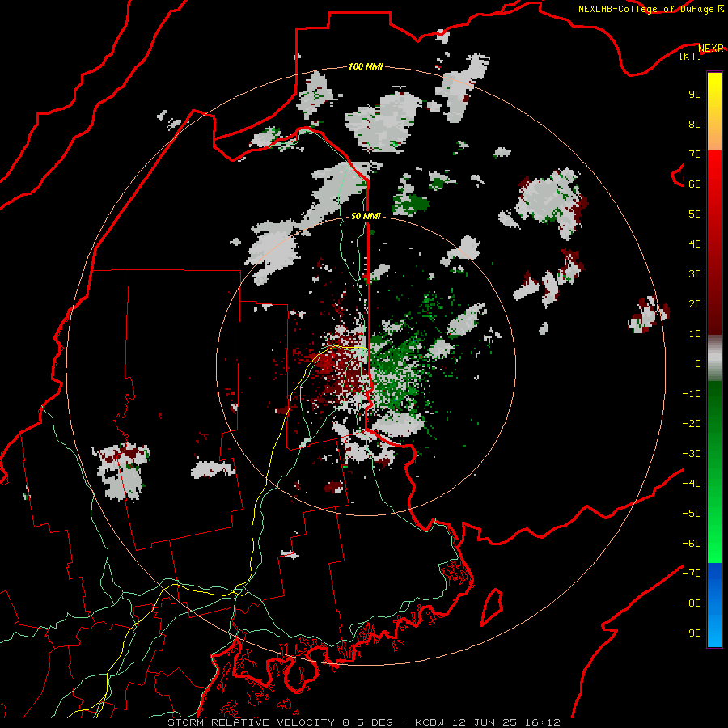Click the 40 value on velocity scale
This screenshot has width=728, height=728.
[695, 243]
